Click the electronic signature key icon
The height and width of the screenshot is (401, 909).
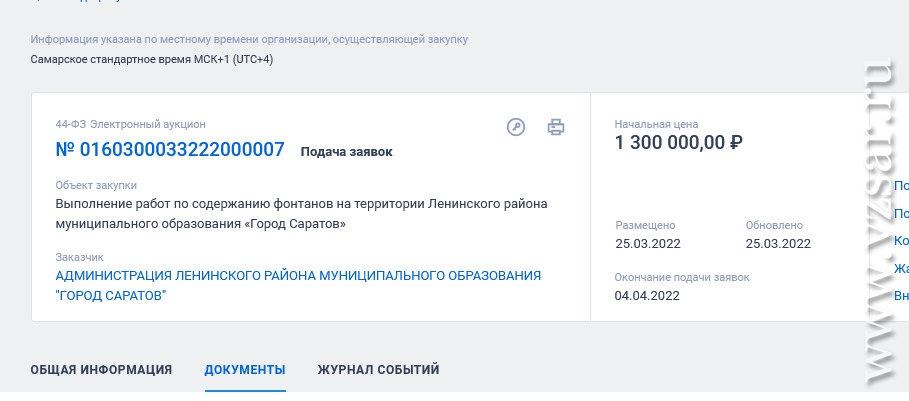pos(516,127)
